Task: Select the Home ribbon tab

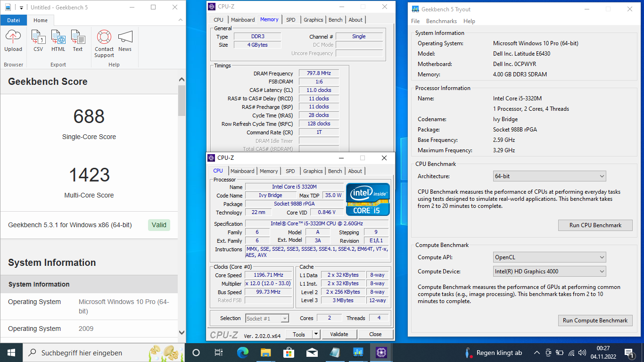Action: (41, 20)
